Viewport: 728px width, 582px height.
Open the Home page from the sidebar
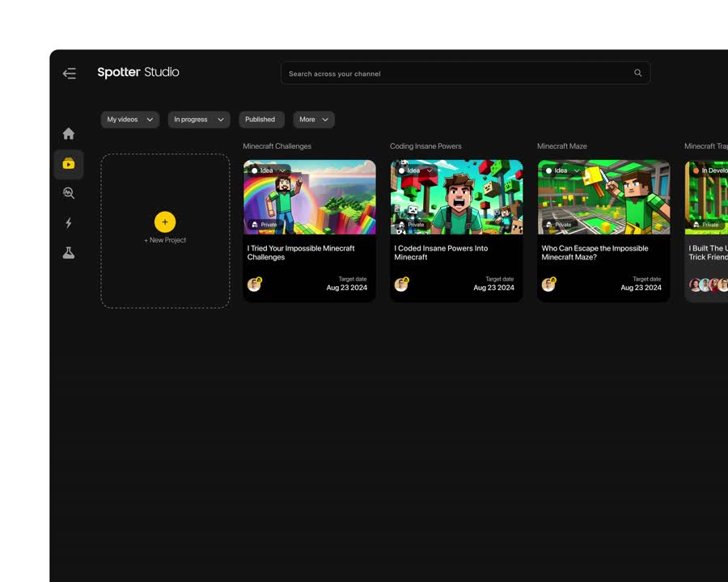[69, 133]
